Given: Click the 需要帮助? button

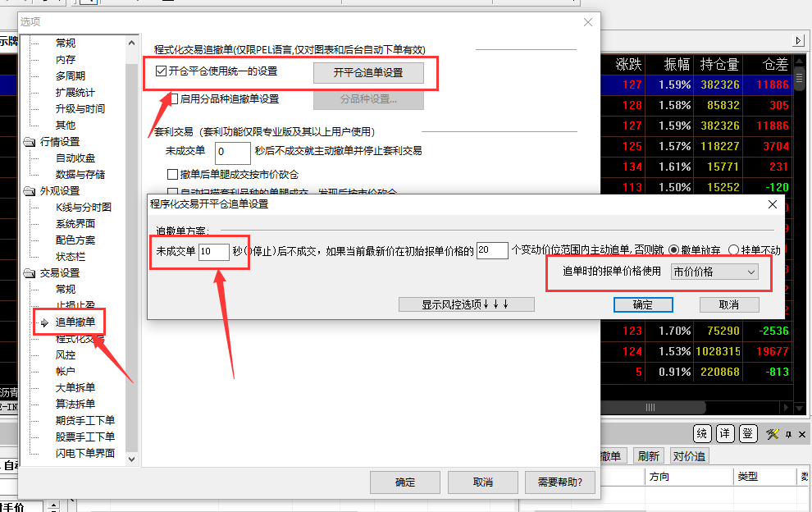Looking at the screenshot, I should [560, 482].
